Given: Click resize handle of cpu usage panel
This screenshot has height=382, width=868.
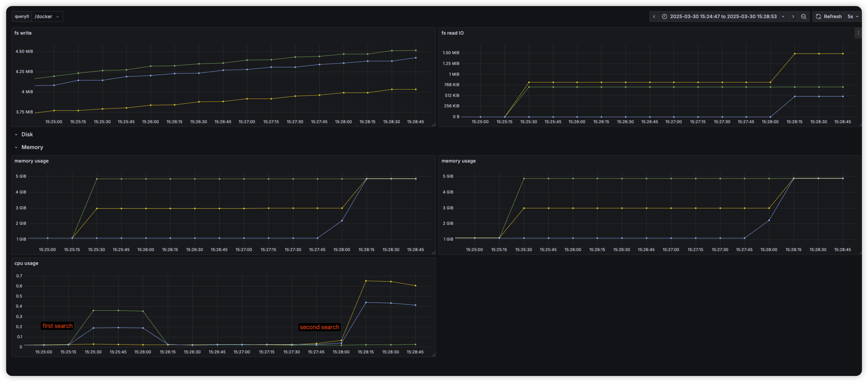Looking at the screenshot, I should [433, 355].
